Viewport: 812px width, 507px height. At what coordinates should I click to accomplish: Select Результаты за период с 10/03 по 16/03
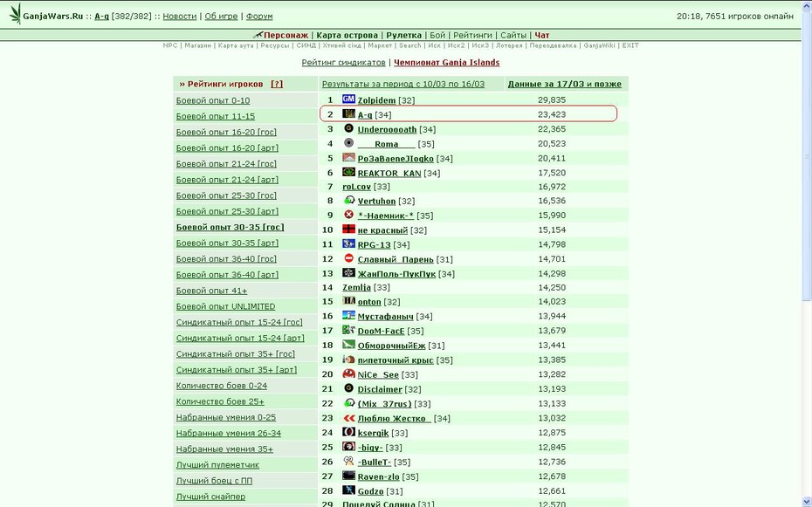(x=403, y=84)
